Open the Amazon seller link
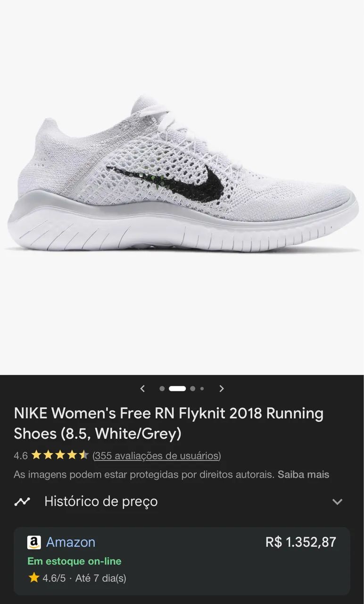Image resolution: width=364 pixels, height=604 pixels. pyautogui.click(x=71, y=542)
